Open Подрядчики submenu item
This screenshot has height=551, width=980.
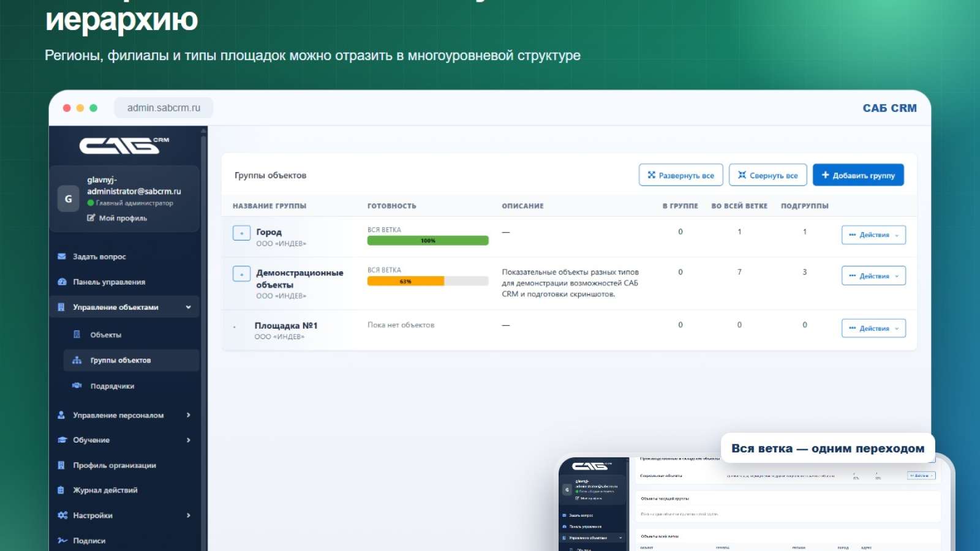131,386
